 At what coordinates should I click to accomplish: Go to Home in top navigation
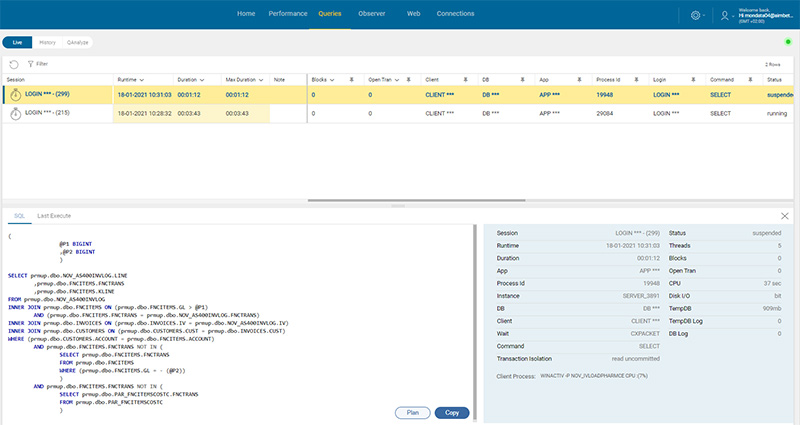(246, 14)
